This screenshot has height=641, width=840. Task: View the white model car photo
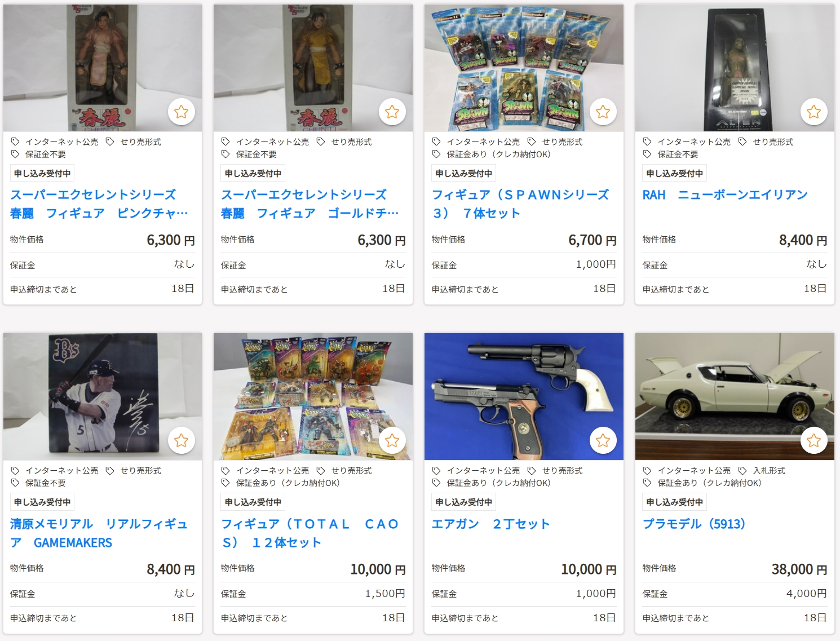[x=735, y=396]
